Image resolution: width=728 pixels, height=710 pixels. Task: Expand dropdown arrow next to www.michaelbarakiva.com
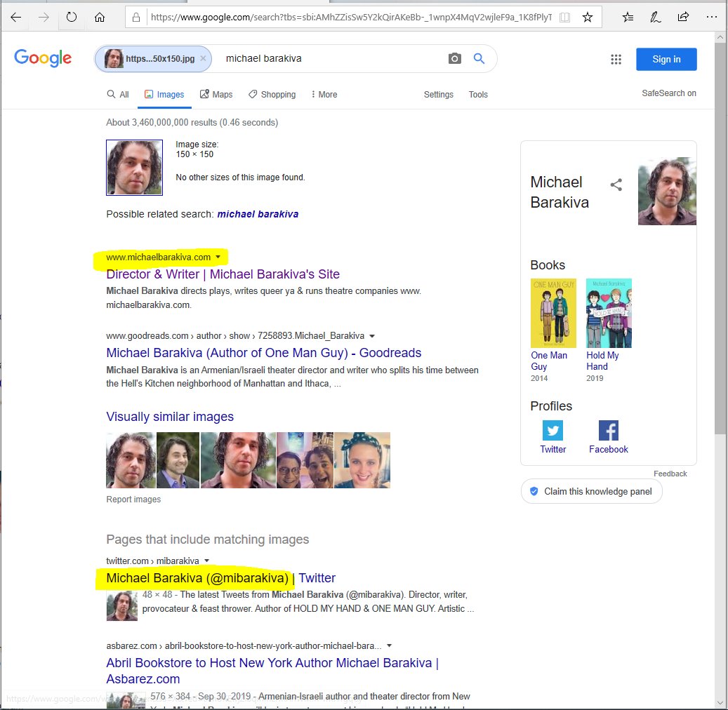point(218,257)
